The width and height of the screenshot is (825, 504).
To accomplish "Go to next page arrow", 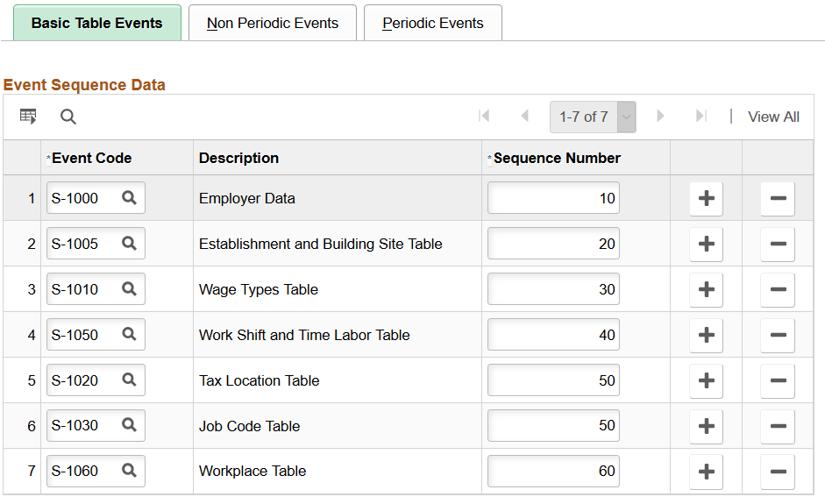I will pyautogui.click(x=660, y=116).
